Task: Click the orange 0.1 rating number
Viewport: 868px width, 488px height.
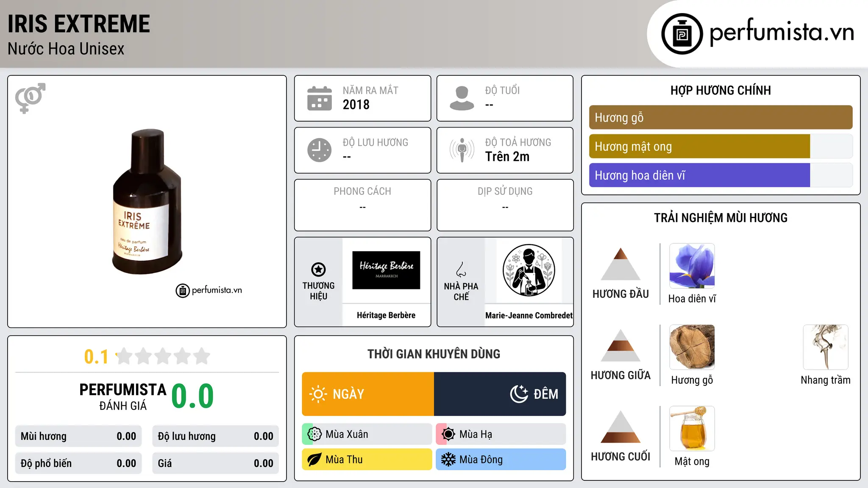Action: point(96,357)
